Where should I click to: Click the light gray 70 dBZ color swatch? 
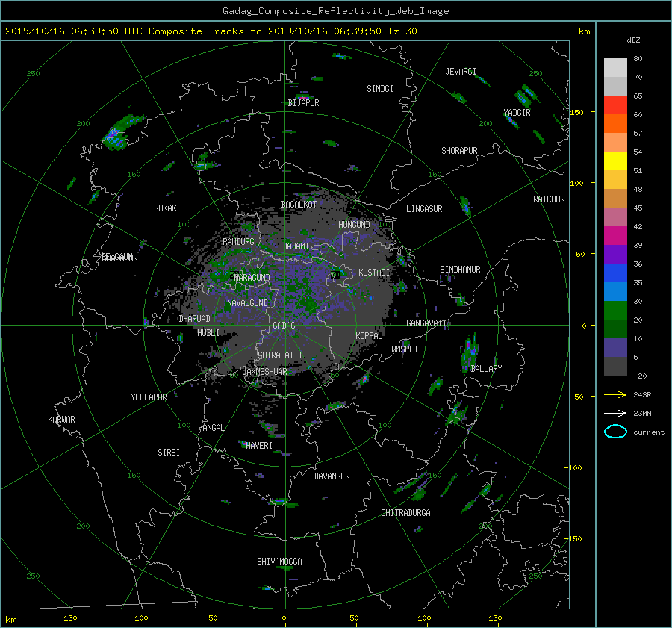pyautogui.click(x=615, y=68)
